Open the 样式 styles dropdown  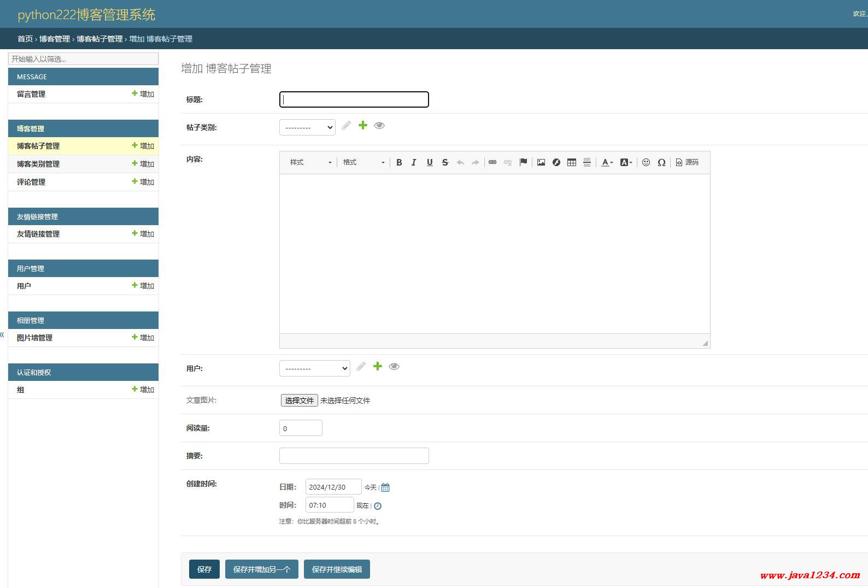click(310, 162)
